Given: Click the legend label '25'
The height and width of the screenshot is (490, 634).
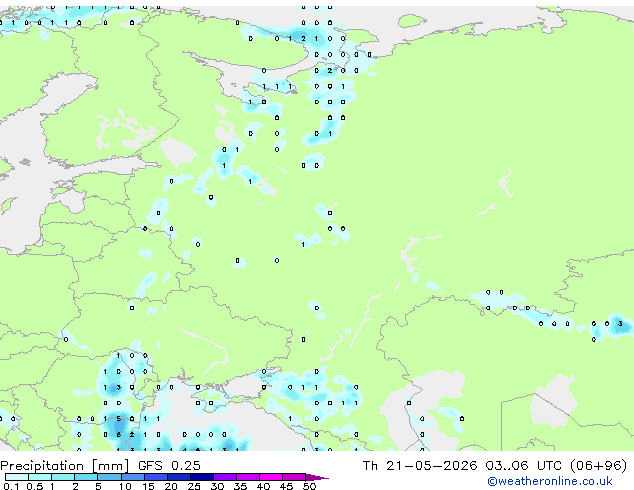Looking at the screenshot, I should [x=194, y=486].
